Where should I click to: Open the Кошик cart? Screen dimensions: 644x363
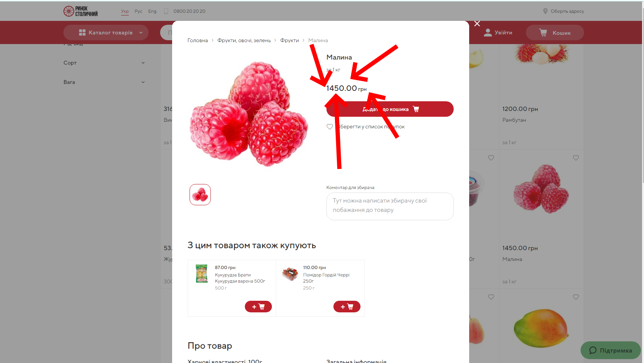coord(555,33)
